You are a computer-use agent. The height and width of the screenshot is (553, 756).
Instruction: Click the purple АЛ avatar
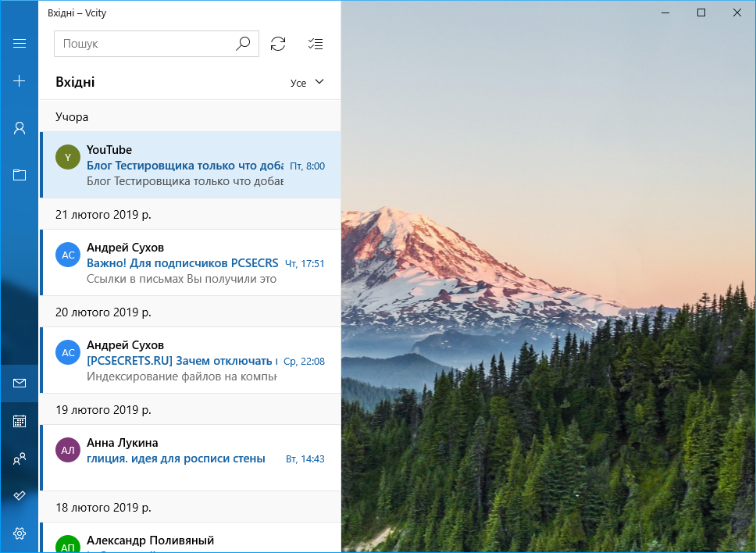tap(68, 450)
